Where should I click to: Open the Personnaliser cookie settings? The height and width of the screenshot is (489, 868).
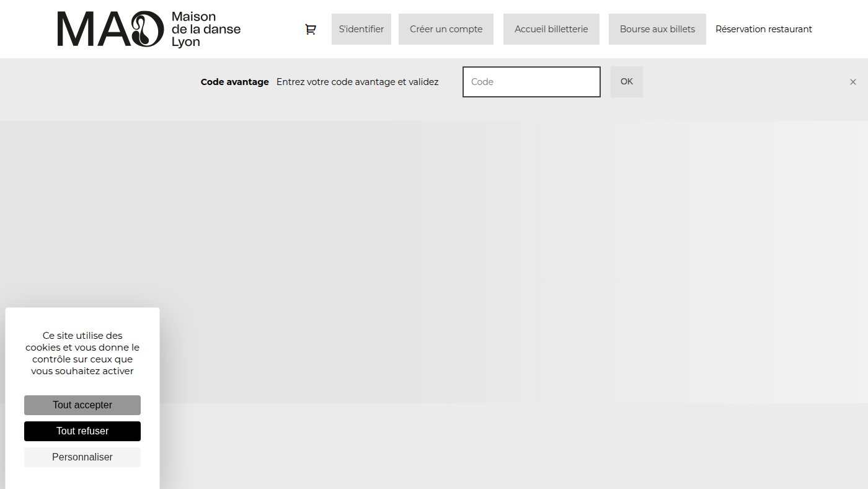coord(82,457)
